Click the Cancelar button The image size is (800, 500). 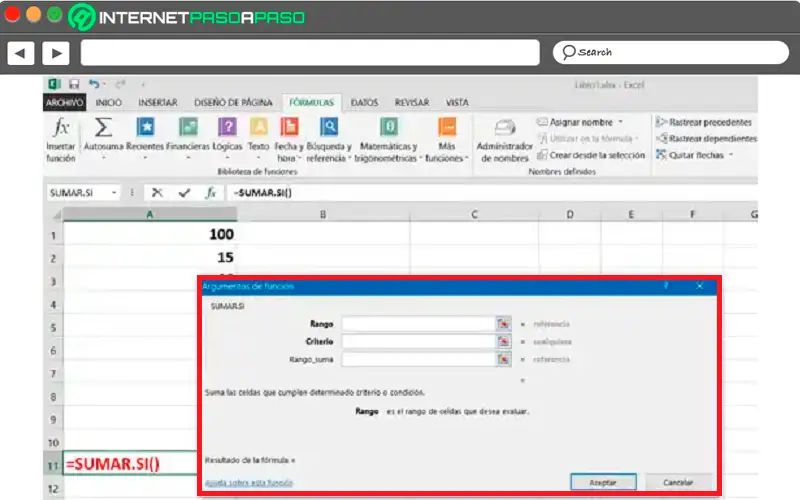coord(678,482)
